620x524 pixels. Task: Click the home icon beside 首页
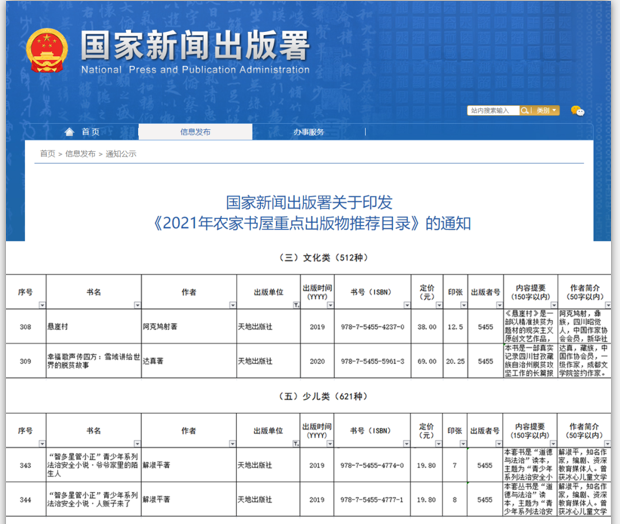click(x=69, y=132)
